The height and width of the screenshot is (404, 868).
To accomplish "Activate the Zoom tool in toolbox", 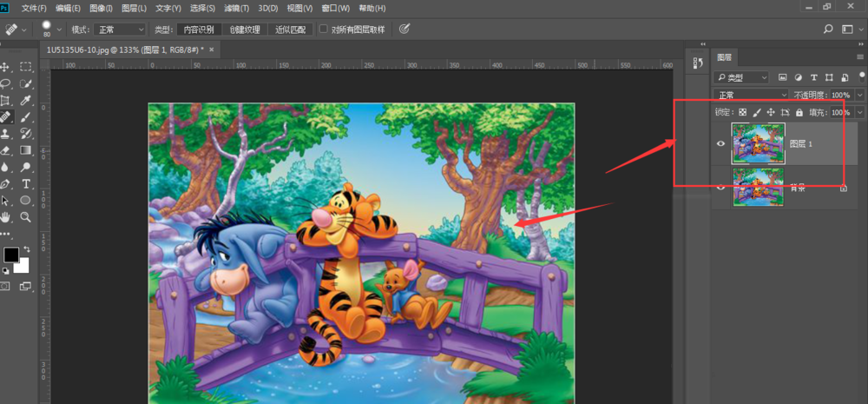I will click(x=26, y=216).
